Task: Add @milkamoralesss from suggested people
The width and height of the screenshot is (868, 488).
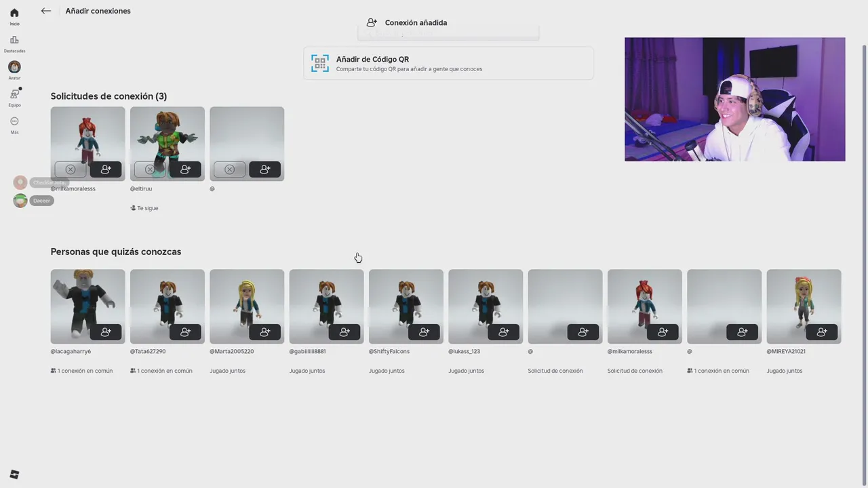Action: click(x=663, y=332)
